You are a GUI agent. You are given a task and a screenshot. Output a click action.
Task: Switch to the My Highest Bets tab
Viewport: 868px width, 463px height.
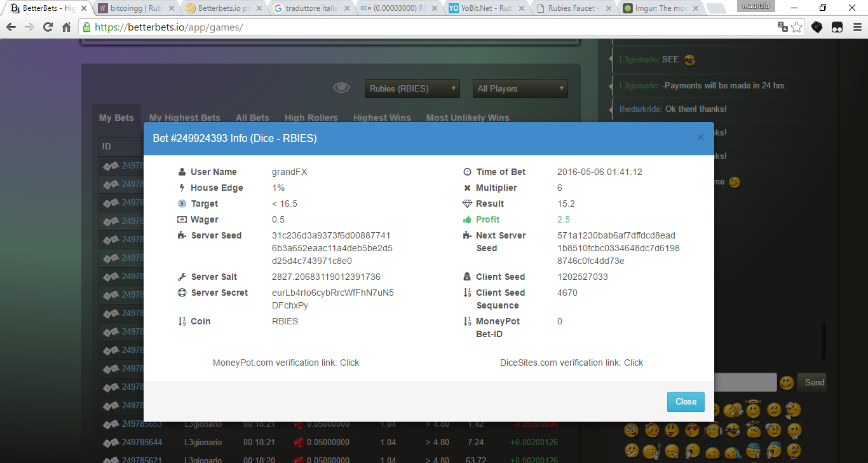pos(185,118)
